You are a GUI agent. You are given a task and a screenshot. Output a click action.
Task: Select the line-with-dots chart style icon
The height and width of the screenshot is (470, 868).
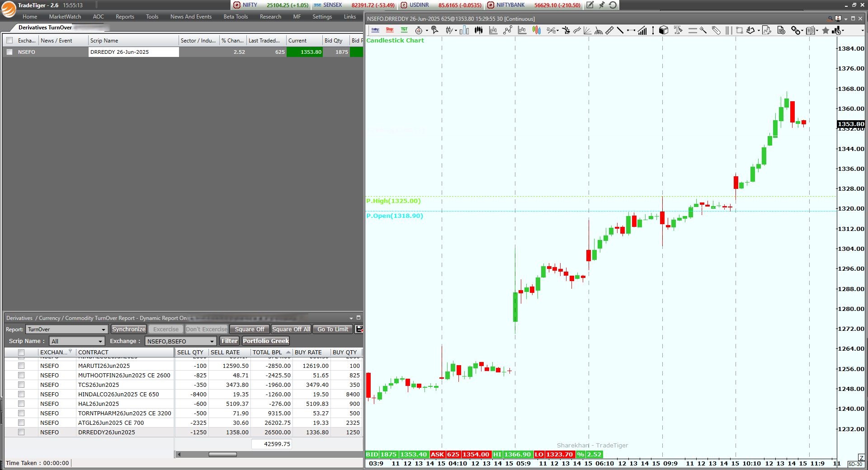(508, 30)
